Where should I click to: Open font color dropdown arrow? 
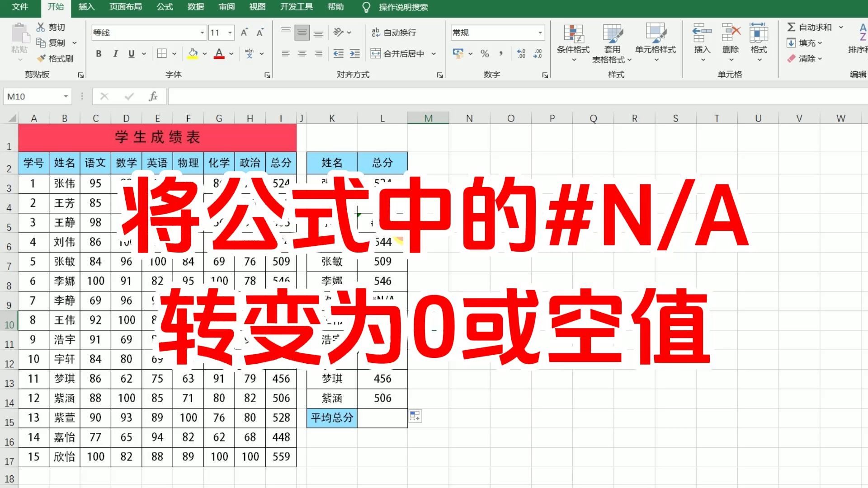click(231, 54)
